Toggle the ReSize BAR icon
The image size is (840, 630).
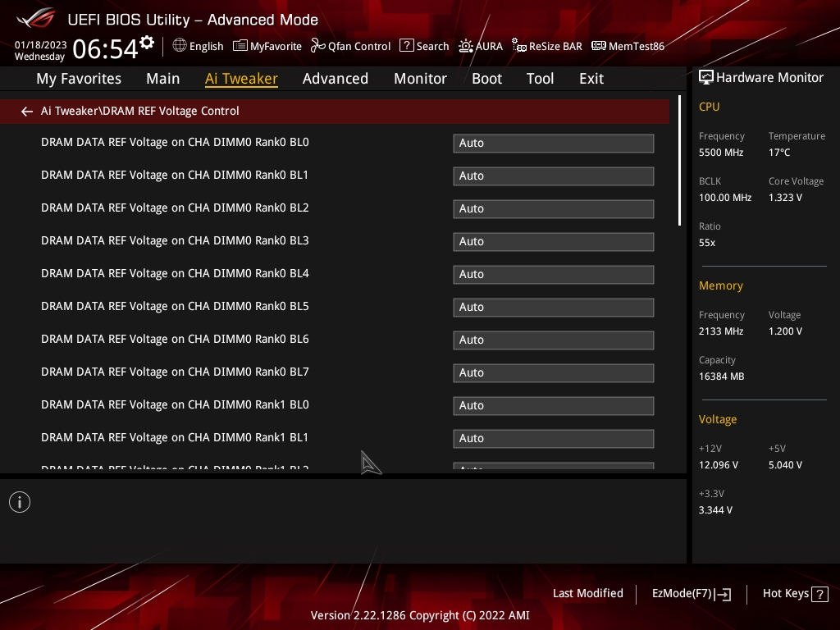click(x=519, y=46)
